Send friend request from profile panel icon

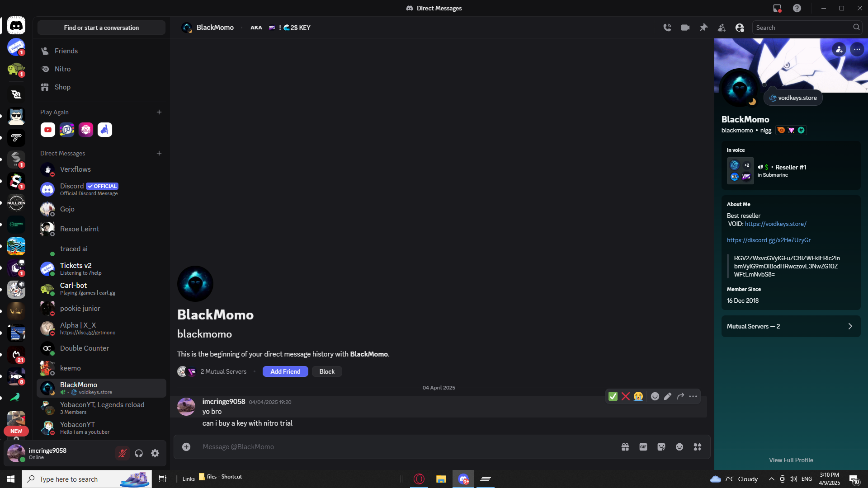coord(839,49)
